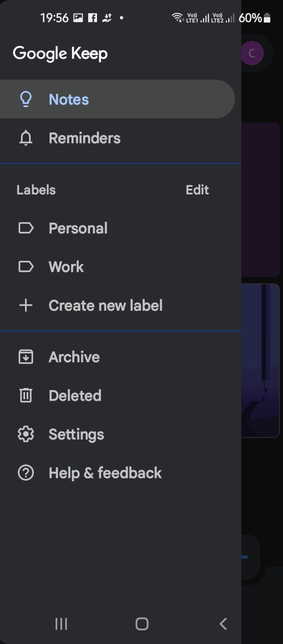Tap the Help question mark icon
The image size is (283, 644).
[26, 473]
